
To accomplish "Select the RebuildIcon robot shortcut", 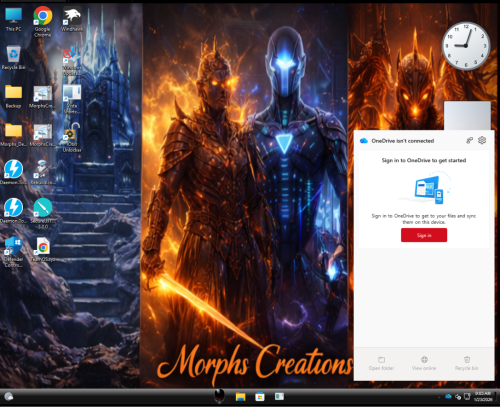I will click(x=43, y=172).
